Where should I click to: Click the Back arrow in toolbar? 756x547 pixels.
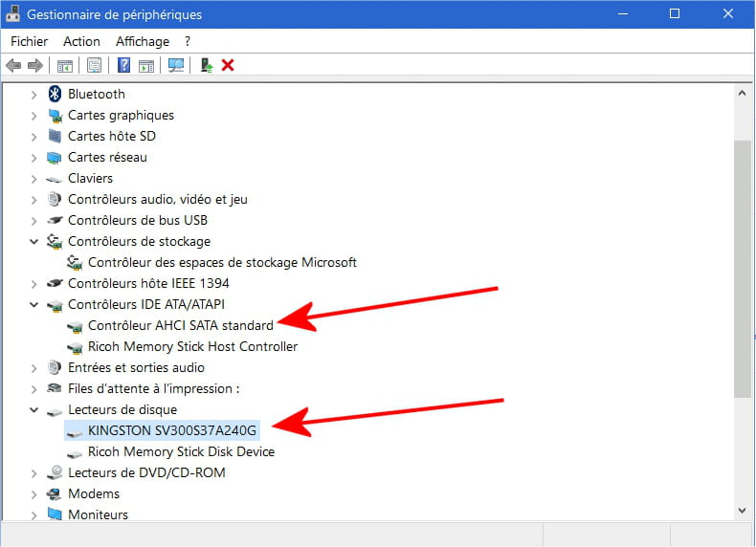13,65
